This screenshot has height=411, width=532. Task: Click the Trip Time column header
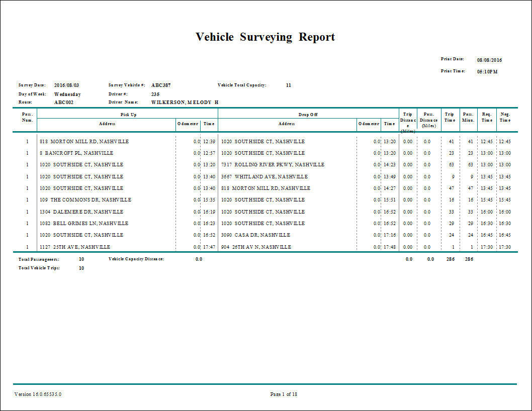click(x=450, y=118)
